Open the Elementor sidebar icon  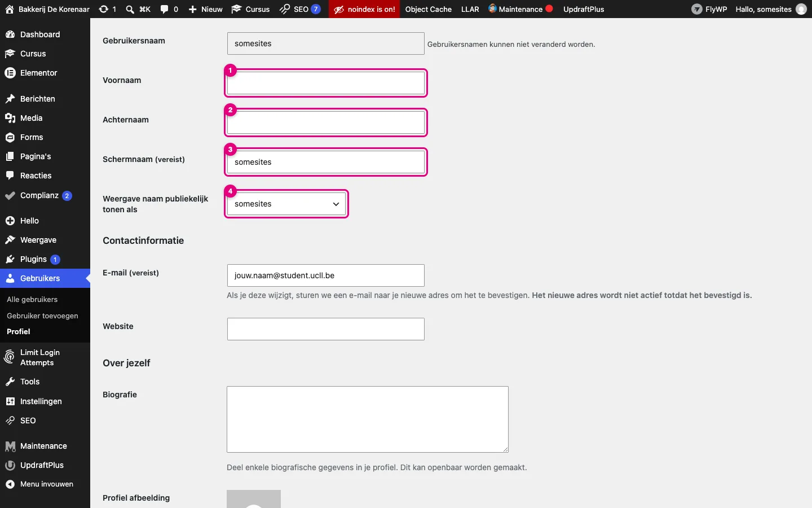(x=10, y=73)
